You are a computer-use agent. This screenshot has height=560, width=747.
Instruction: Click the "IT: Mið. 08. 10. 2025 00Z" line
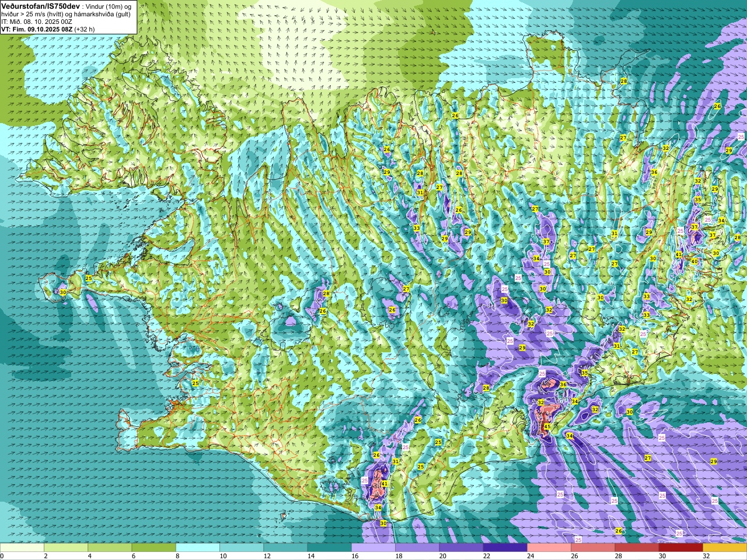pyautogui.click(x=37, y=22)
